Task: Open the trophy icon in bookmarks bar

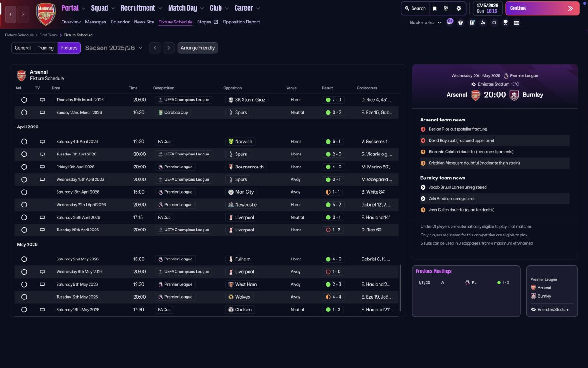Action: [x=505, y=23]
